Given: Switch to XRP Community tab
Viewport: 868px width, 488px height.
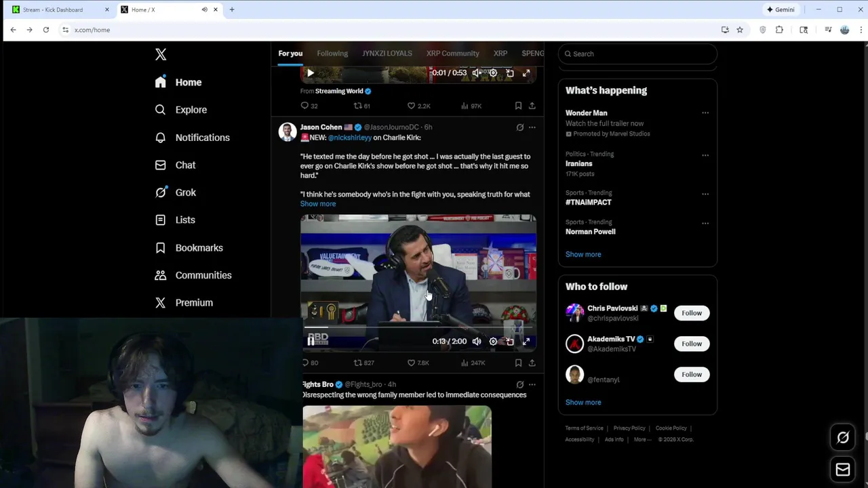Looking at the screenshot, I should [452, 54].
